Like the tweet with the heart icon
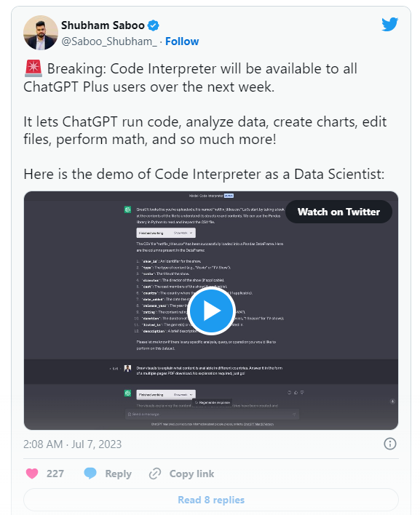420x515 pixels. pyautogui.click(x=32, y=474)
